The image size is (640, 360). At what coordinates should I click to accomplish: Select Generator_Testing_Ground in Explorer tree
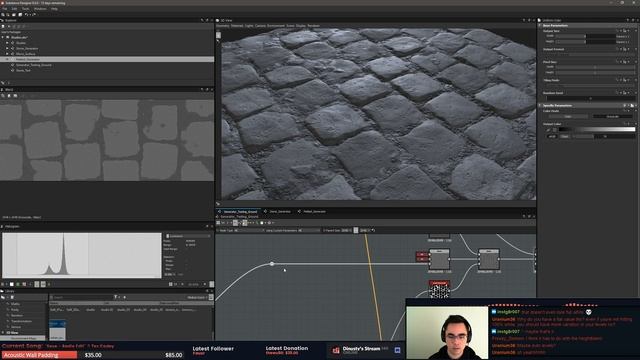pos(34,65)
